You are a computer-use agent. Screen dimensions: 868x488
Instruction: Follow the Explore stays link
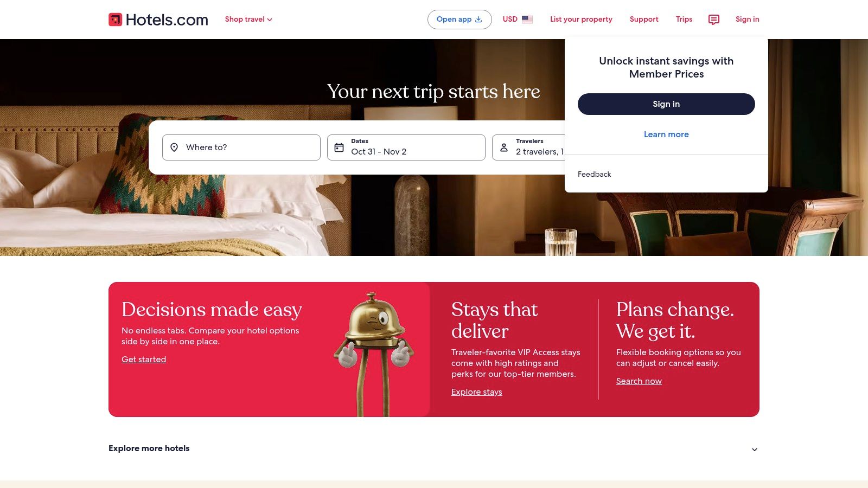(x=477, y=392)
